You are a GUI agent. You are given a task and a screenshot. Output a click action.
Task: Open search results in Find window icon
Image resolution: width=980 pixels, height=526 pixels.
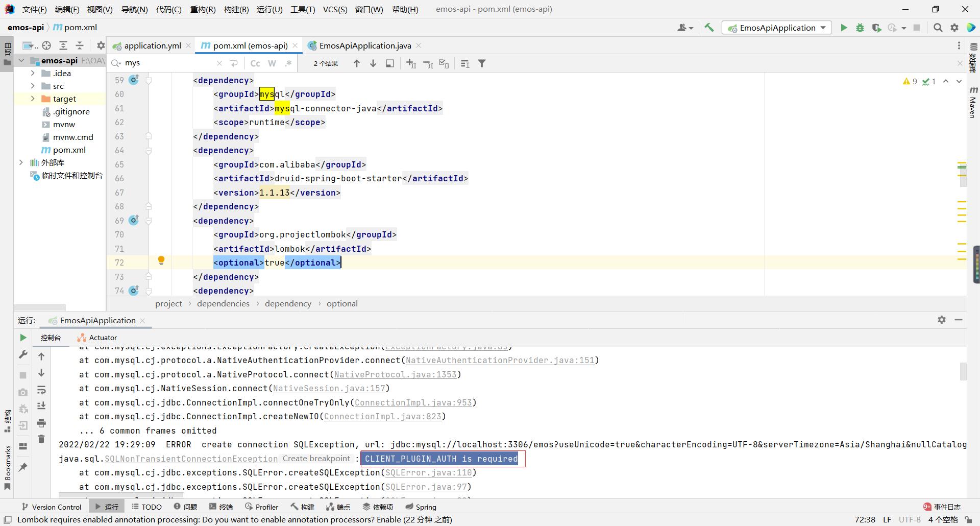390,63
